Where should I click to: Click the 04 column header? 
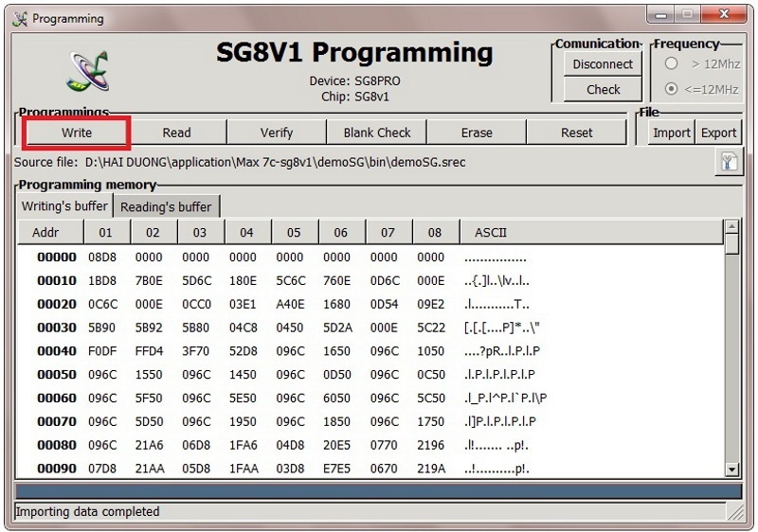pos(246,232)
